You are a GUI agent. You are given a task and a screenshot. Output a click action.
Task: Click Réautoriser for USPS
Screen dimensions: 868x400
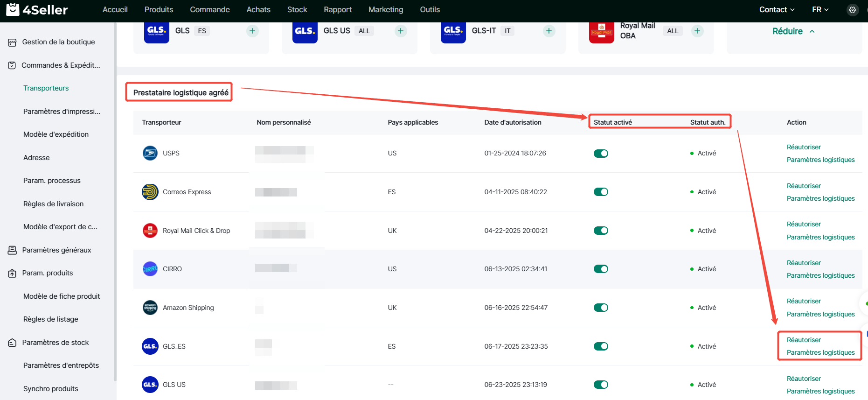coord(804,147)
